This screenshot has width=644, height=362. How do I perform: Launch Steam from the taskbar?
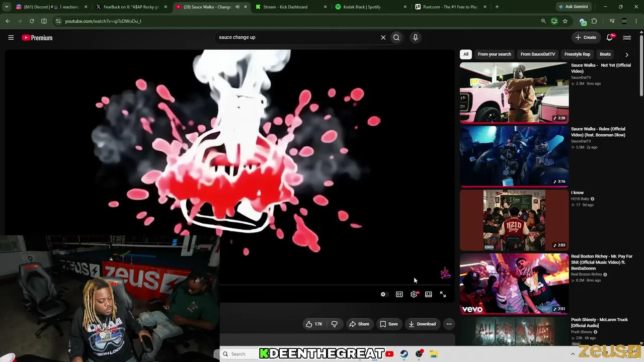[x=404, y=354]
